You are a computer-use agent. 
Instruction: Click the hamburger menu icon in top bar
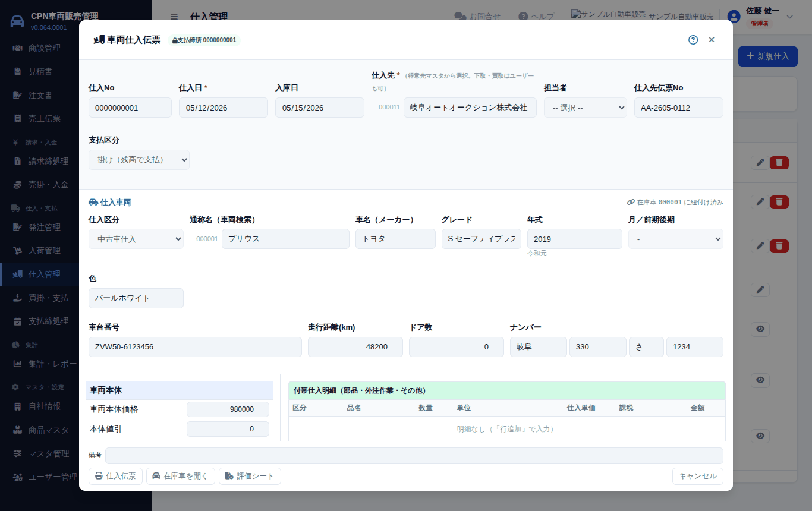click(174, 17)
